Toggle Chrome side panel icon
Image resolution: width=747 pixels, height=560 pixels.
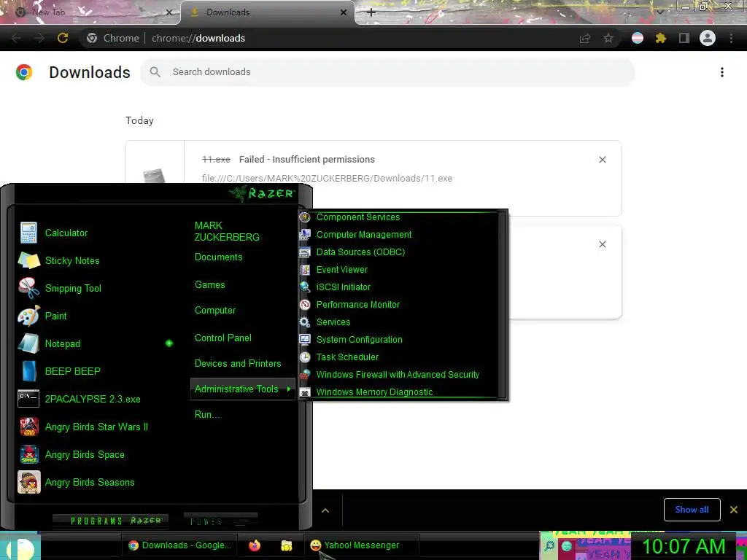(x=684, y=38)
